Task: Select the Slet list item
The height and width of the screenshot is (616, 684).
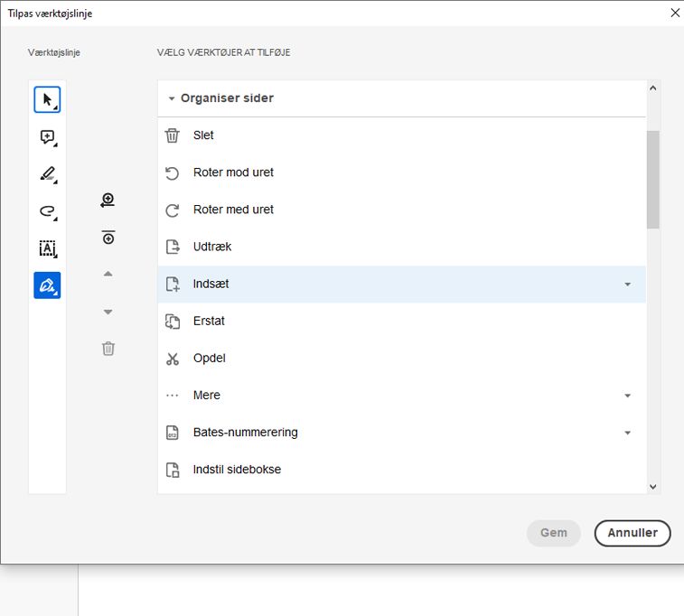Action: (203, 135)
